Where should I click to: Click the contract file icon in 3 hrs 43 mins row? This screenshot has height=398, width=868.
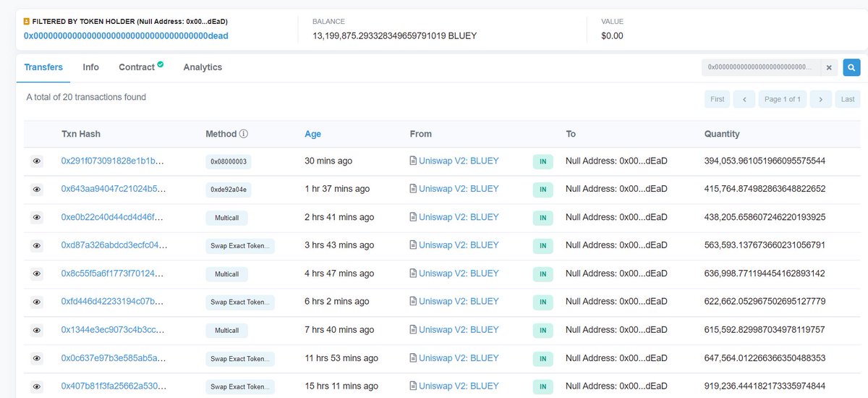413,245
